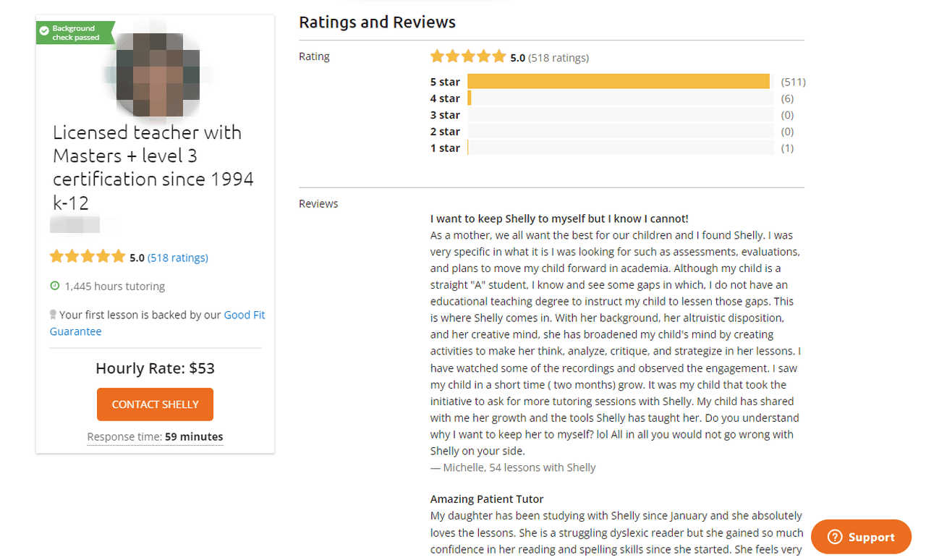Image resolution: width=926 pixels, height=560 pixels.
Task: Open the Good Fit Guarantee link
Action: [245, 315]
